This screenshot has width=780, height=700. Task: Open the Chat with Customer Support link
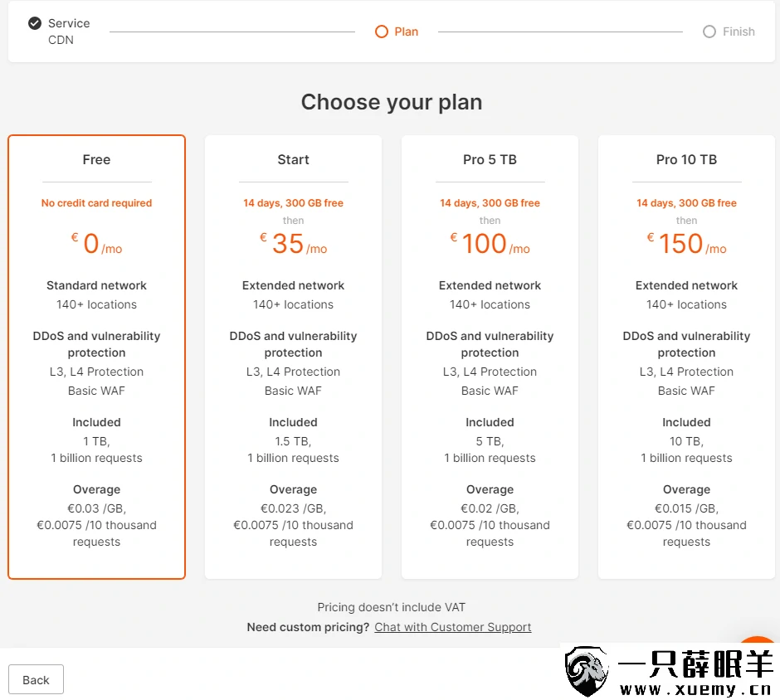coord(452,627)
